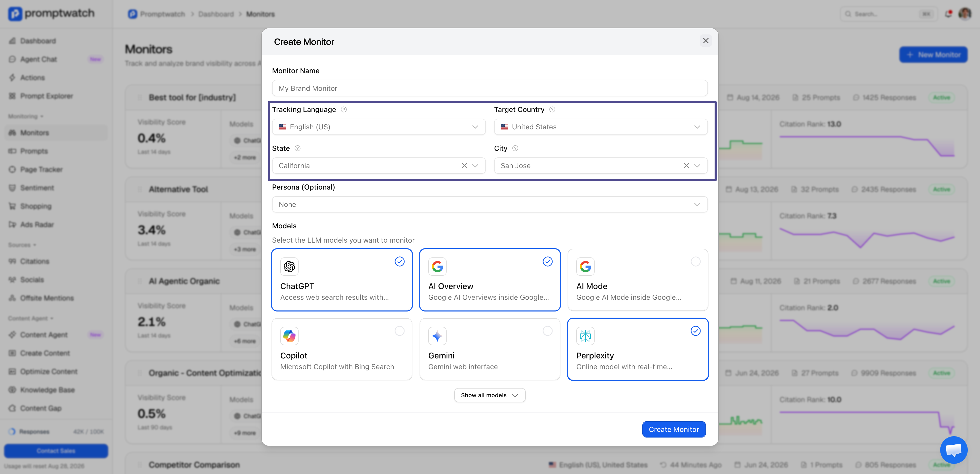Open Content Gap in the sidebar
This screenshot has width=980, height=474.
click(56, 408)
